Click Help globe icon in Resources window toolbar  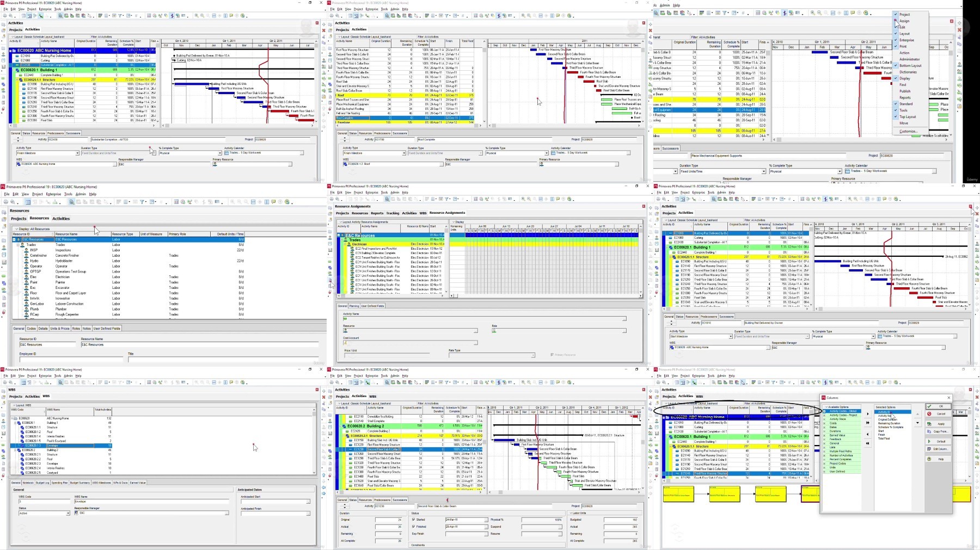287,202
